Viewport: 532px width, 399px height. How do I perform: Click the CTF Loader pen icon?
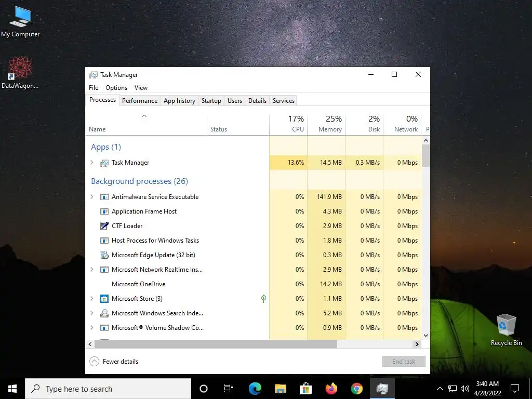point(104,226)
